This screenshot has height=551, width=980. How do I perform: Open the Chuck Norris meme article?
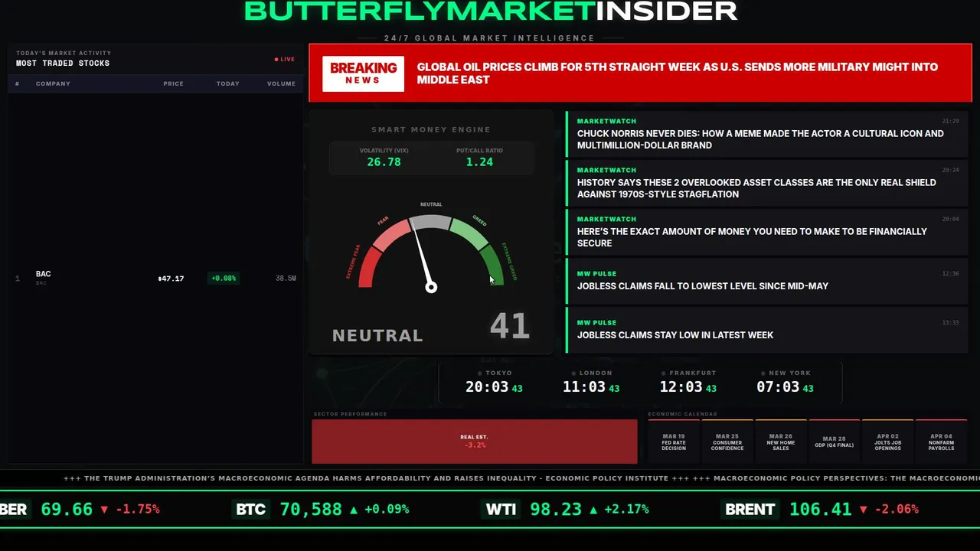pos(767,133)
